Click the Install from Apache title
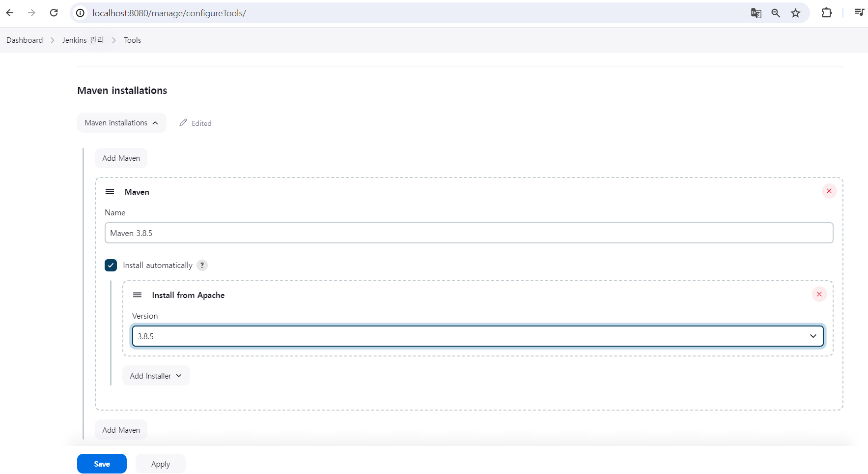The width and height of the screenshot is (868, 474). coord(188,295)
